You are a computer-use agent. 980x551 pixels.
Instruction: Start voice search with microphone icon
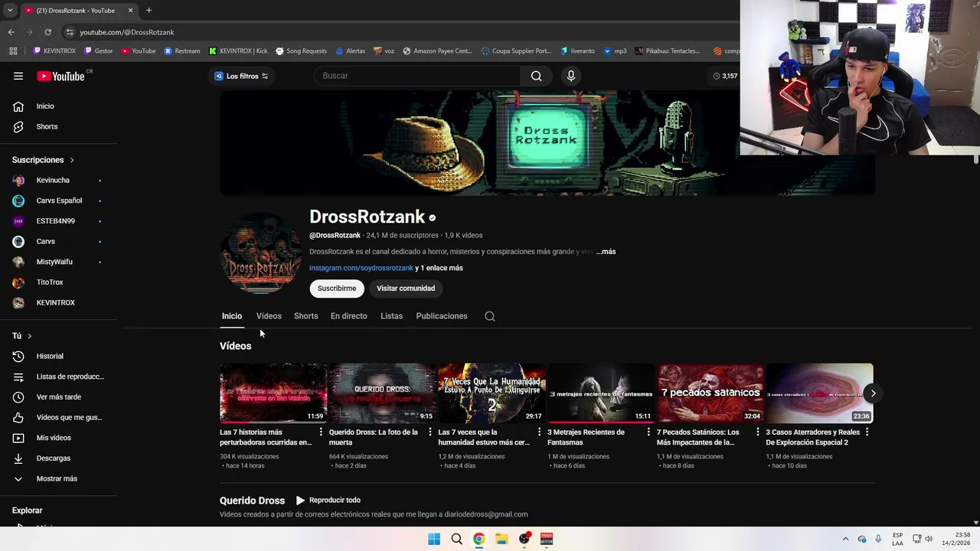point(570,76)
